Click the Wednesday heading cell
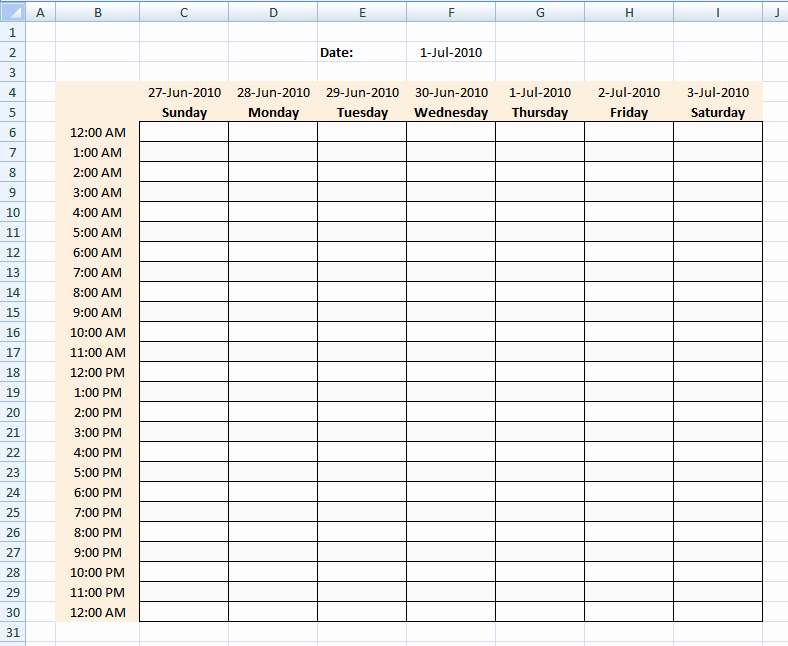 451,112
